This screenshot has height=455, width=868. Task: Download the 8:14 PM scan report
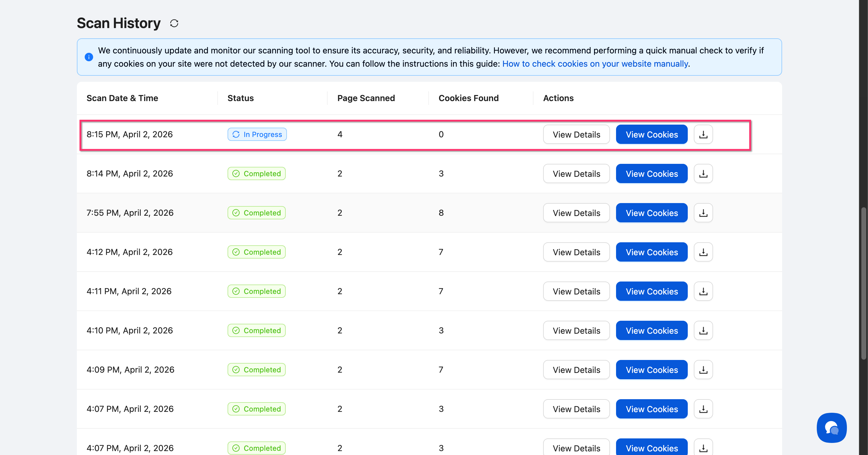click(703, 173)
